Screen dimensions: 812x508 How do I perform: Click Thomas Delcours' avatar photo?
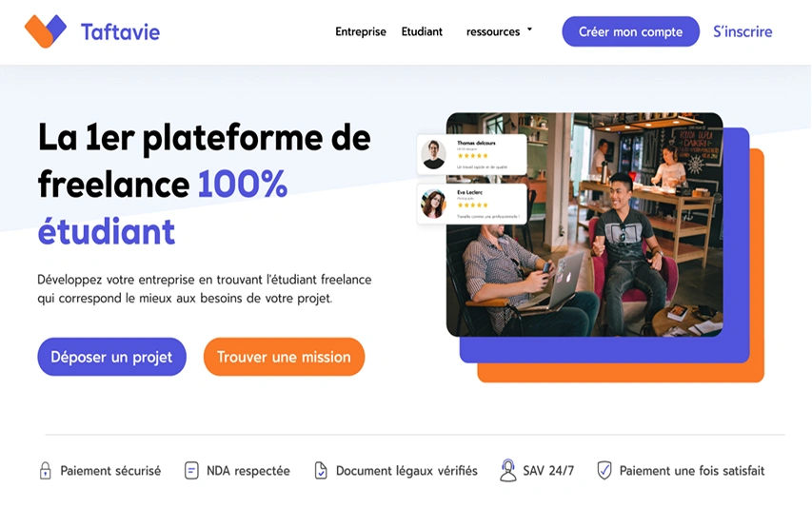(433, 154)
